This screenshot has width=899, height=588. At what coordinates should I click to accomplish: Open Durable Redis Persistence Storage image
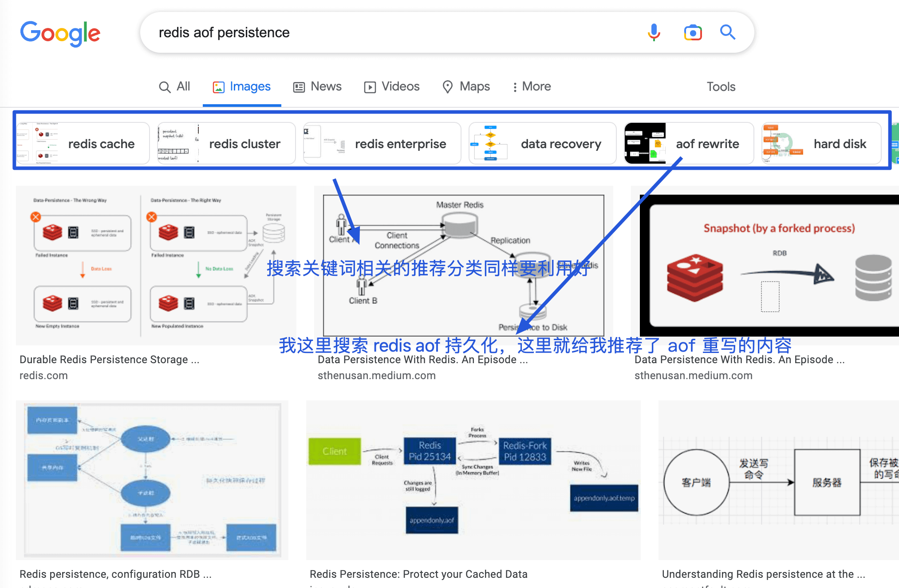(x=156, y=265)
